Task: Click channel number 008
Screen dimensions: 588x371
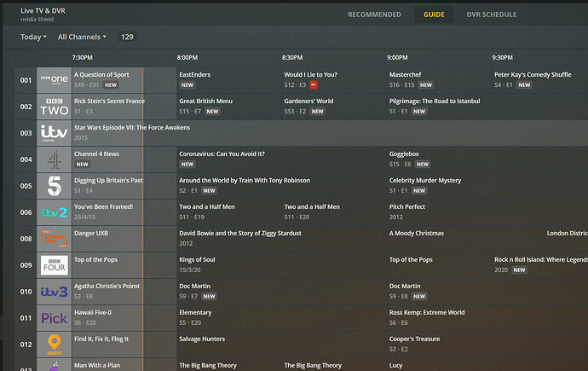Action: click(26, 239)
